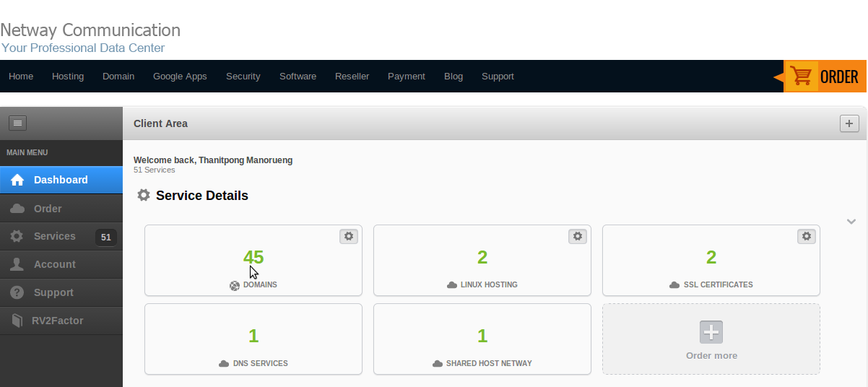Open gear settings on Linux Hosting card
This screenshot has width=868, height=387.
(x=577, y=236)
